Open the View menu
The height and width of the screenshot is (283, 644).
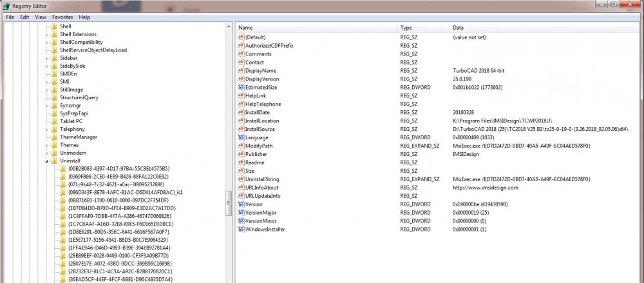pyautogui.click(x=41, y=17)
